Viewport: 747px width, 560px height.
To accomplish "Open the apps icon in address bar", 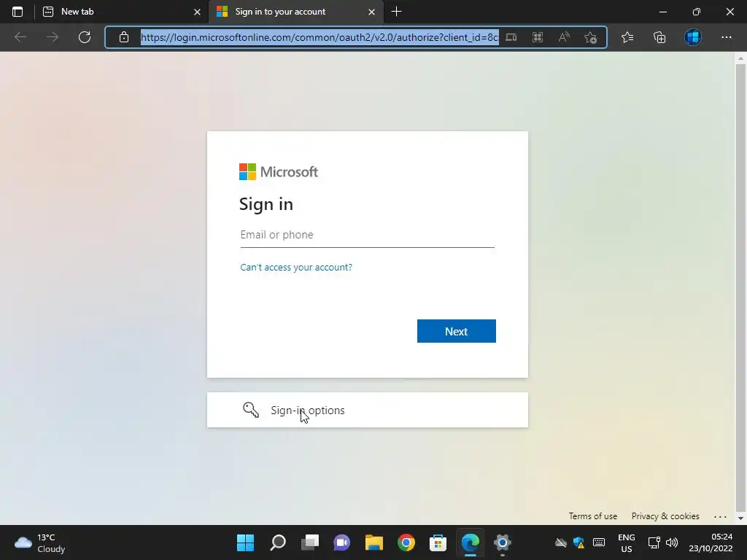I will pyautogui.click(x=538, y=37).
